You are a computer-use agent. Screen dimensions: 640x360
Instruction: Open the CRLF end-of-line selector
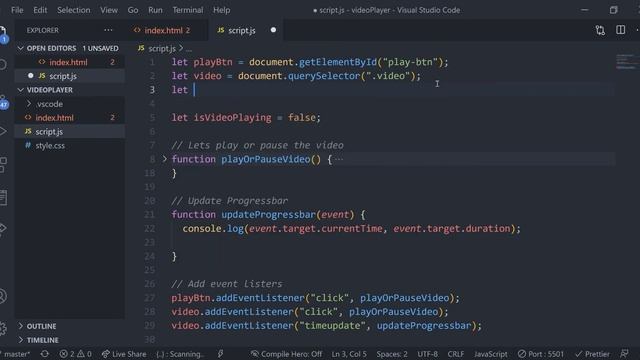(456, 353)
